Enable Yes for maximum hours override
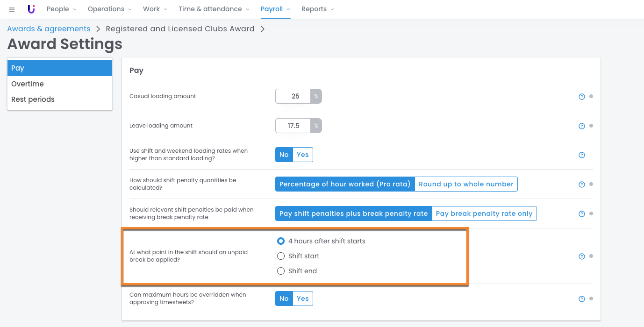Image resolution: width=644 pixels, height=327 pixels. pos(303,299)
